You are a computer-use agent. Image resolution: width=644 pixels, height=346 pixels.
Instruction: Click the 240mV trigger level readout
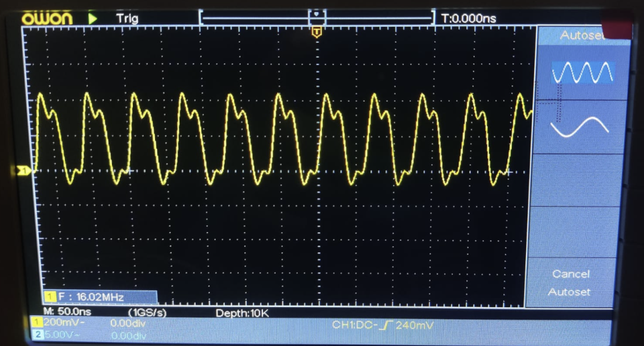[414, 325]
